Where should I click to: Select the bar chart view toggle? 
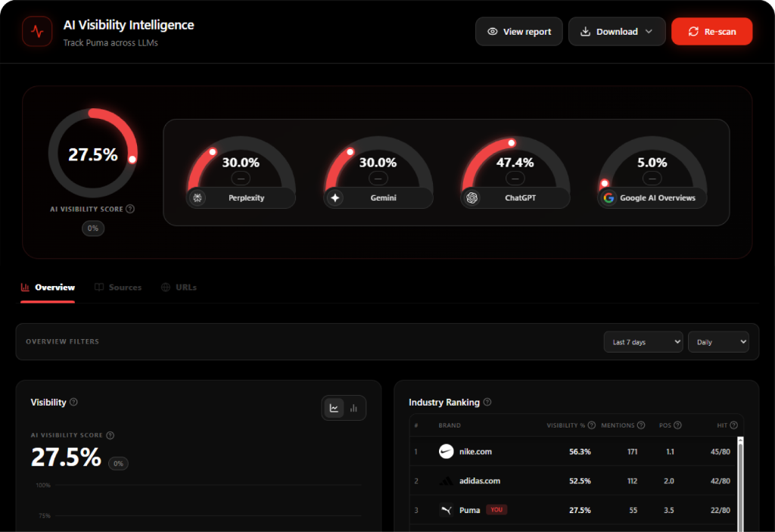tap(353, 409)
